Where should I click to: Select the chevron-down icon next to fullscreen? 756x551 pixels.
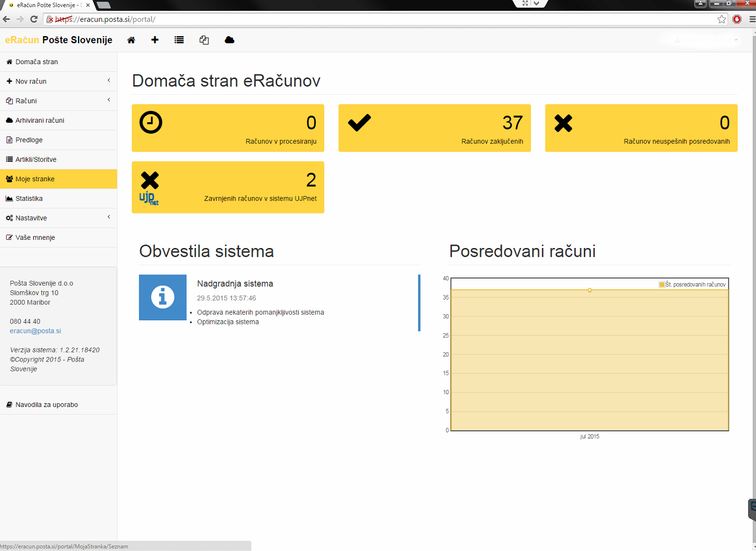pyautogui.click(x=536, y=3)
